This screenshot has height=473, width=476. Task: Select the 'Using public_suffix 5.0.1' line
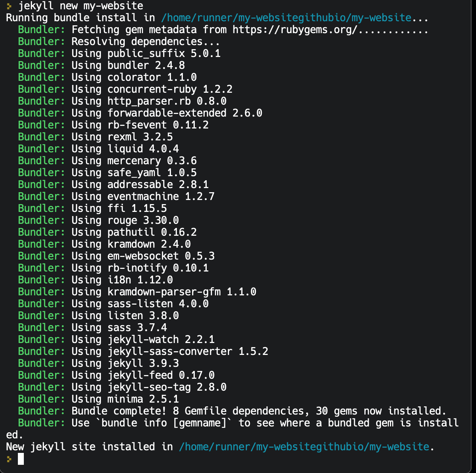[x=146, y=54]
